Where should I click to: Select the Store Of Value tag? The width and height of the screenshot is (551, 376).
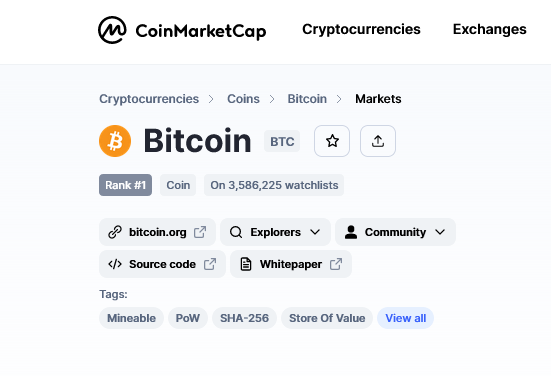[327, 318]
